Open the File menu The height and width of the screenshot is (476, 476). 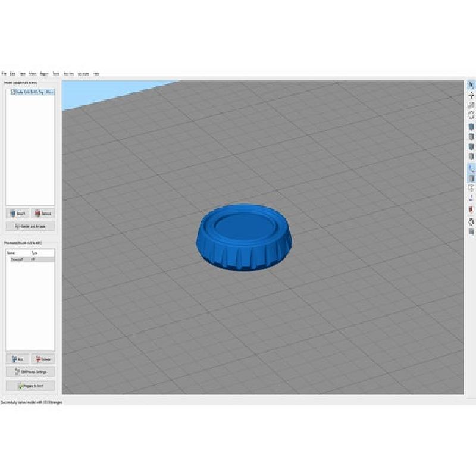pos(4,74)
